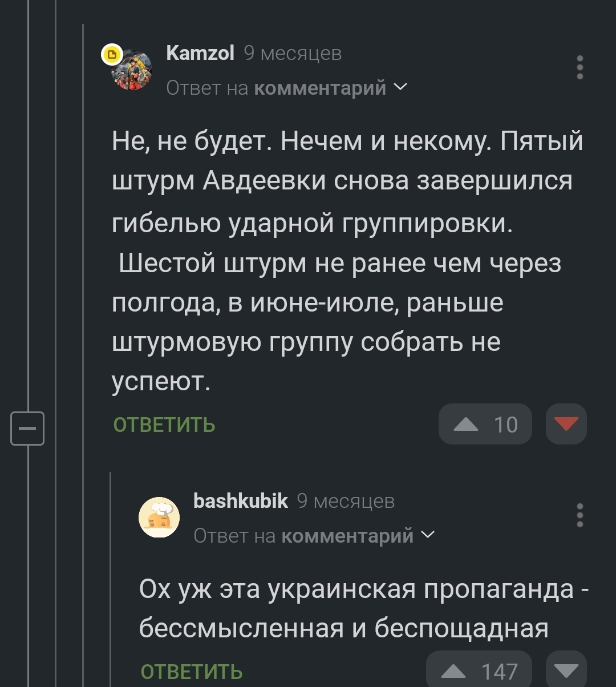
Task: Open Kamzol's comment three-dot menu
Action: click(579, 67)
